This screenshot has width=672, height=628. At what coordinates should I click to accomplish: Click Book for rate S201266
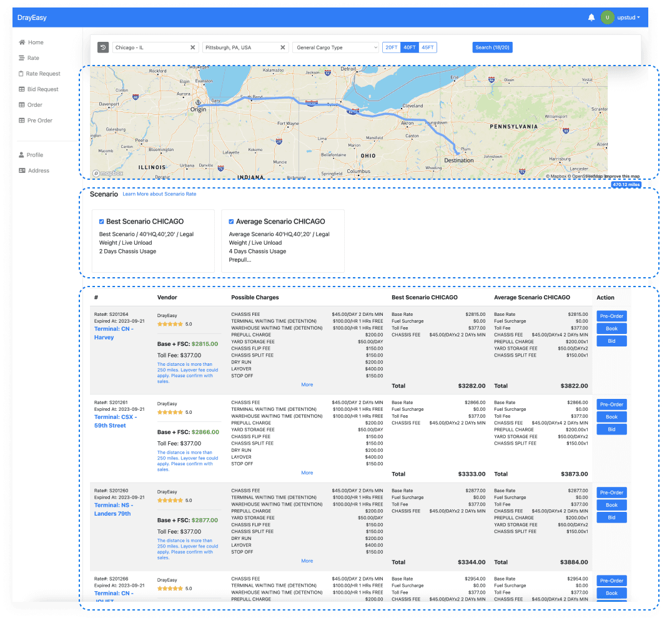click(611, 593)
